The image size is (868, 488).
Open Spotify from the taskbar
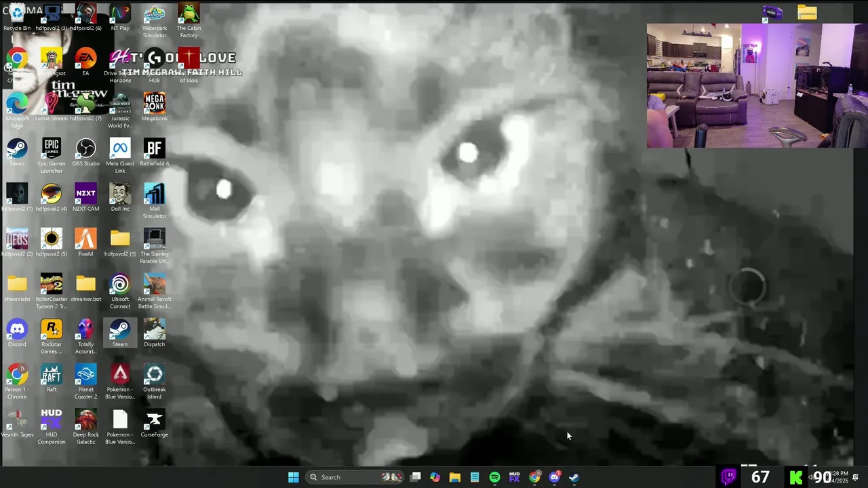pos(495,477)
